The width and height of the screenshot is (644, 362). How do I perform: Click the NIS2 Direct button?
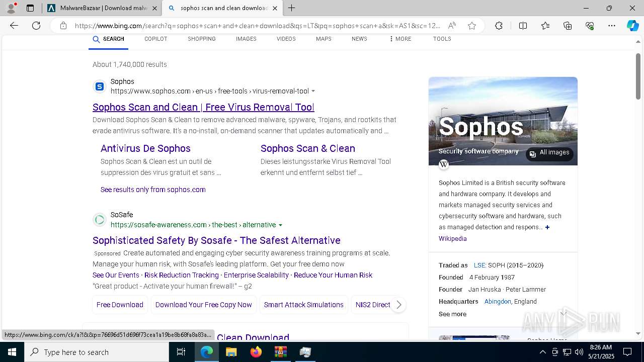(x=373, y=305)
